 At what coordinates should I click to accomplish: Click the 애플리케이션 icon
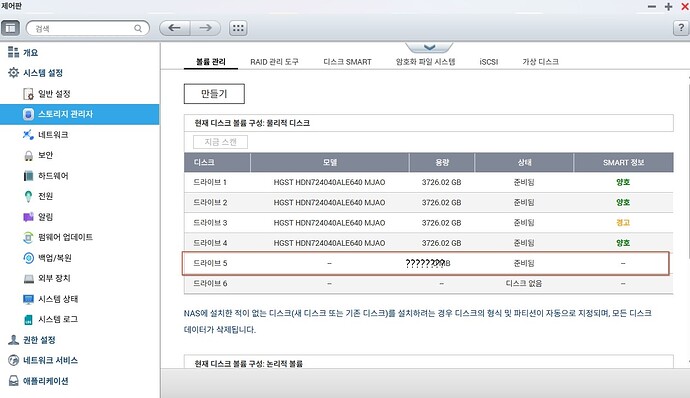(13, 381)
